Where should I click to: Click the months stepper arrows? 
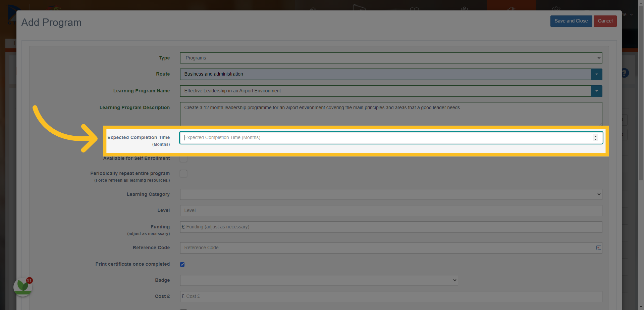[595, 138]
